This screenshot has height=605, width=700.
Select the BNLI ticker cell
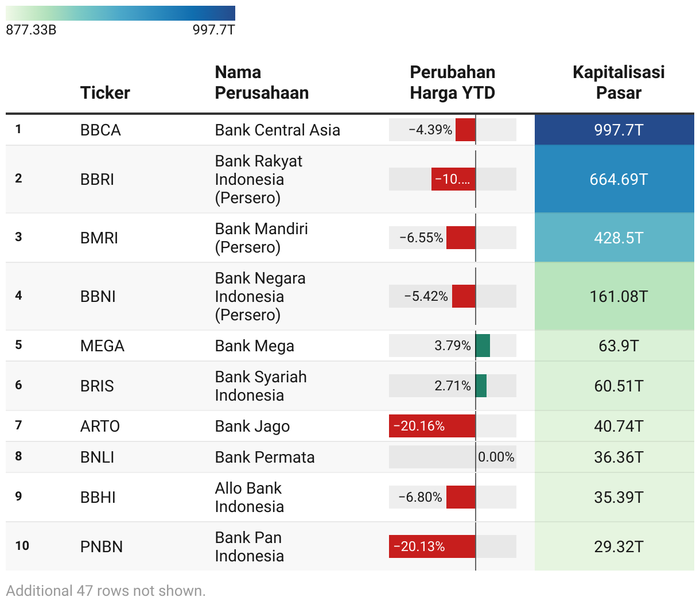click(97, 457)
